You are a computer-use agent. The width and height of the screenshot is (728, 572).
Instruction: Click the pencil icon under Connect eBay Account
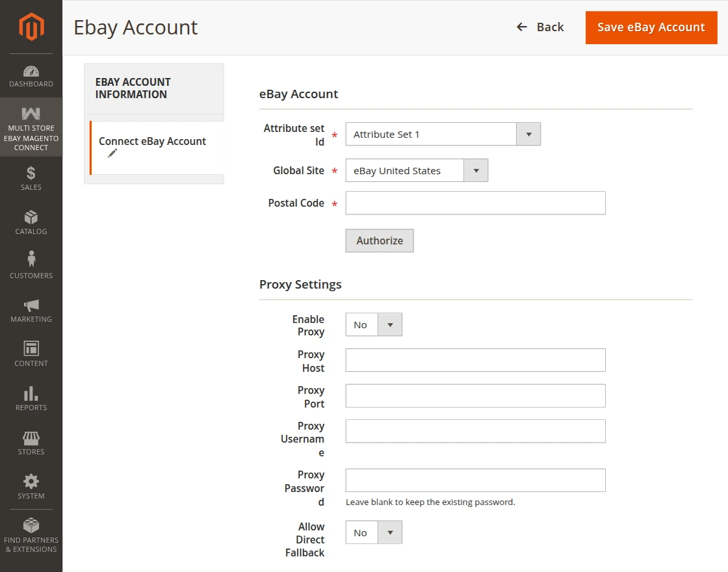(112, 153)
